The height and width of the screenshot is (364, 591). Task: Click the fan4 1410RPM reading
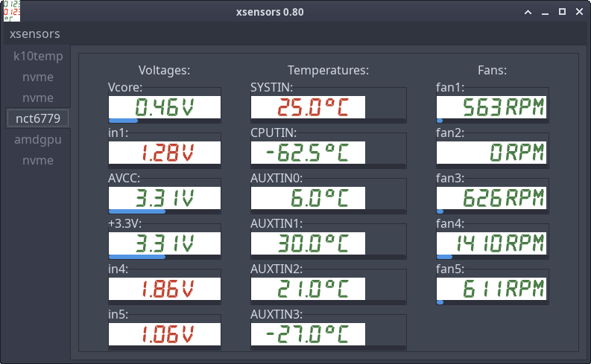[x=491, y=243]
